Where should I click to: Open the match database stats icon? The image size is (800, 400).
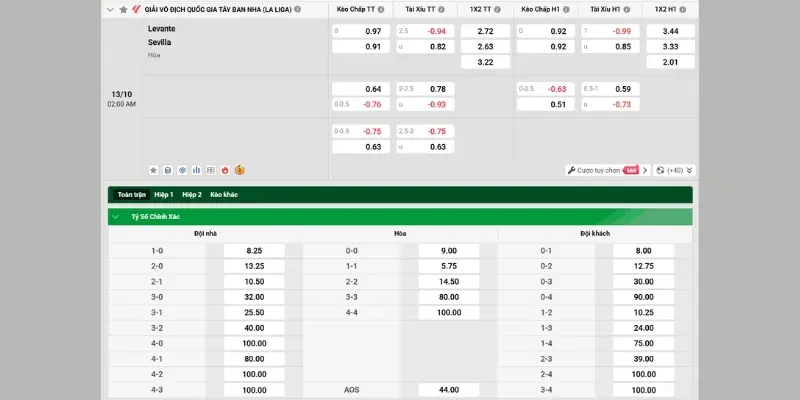click(x=167, y=170)
